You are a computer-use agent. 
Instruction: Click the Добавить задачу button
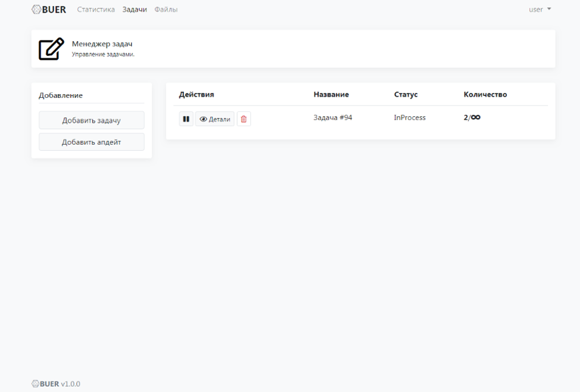(91, 120)
